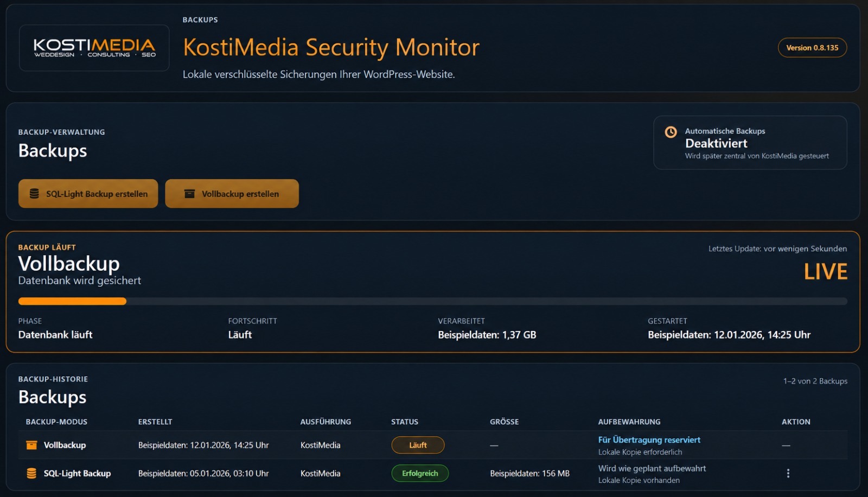This screenshot has height=497, width=868.
Task: Follow the Für Übertragung reserviert link
Action: point(649,440)
